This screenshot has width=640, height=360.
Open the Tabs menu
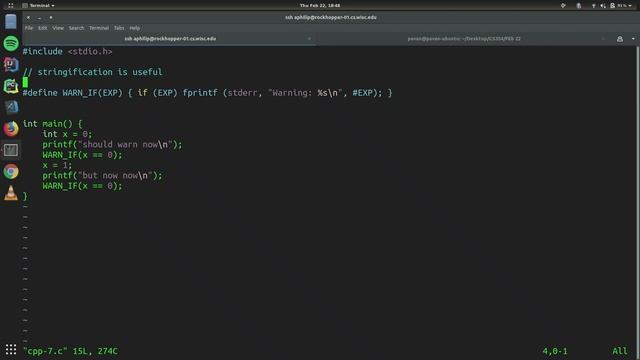(x=119, y=28)
